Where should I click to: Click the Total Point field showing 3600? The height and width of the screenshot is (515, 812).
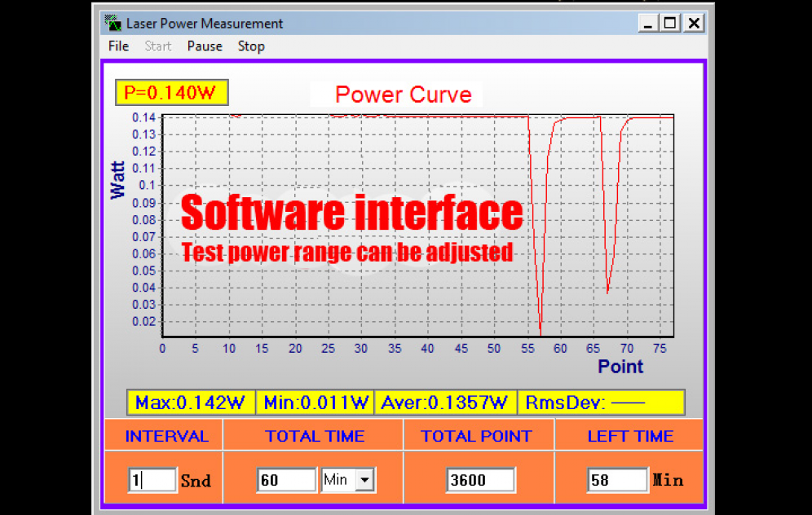[x=480, y=480]
